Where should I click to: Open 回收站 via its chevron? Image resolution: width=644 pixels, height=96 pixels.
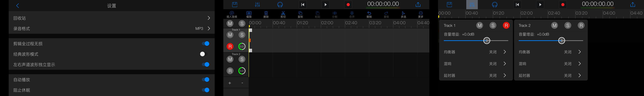click(209, 18)
